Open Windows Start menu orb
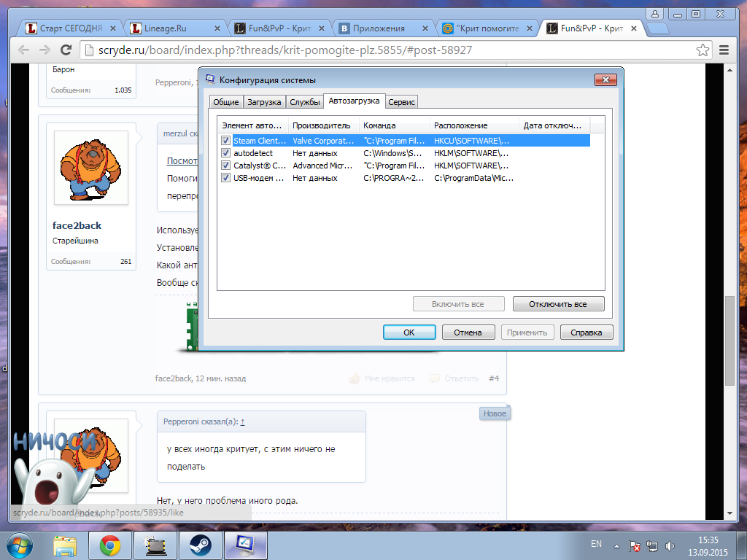747x560 pixels. (20, 545)
